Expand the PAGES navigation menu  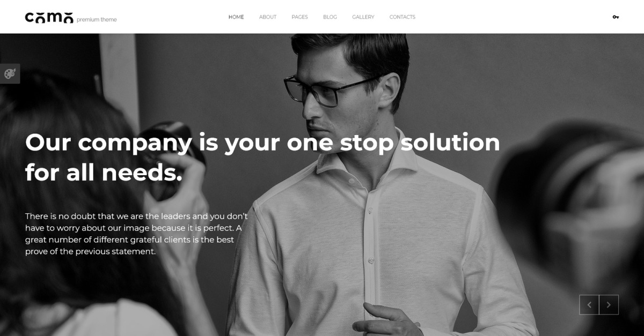click(299, 17)
